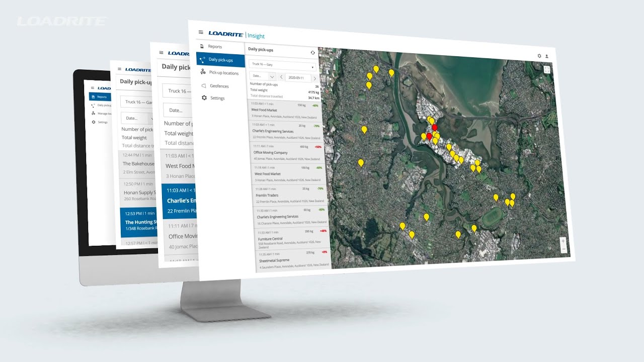Viewport: 644px width, 362px height.
Task: Open the hamburger menu in the Insight window
Action: pos(201,32)
